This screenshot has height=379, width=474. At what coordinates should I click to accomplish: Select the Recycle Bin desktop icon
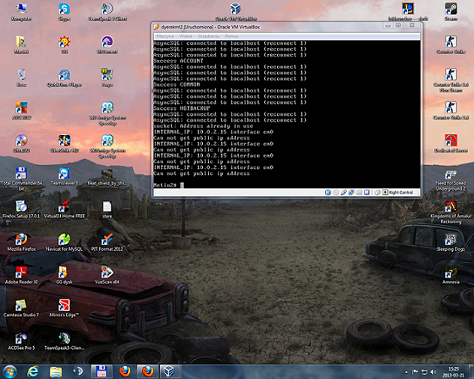[x=21, y=78]
